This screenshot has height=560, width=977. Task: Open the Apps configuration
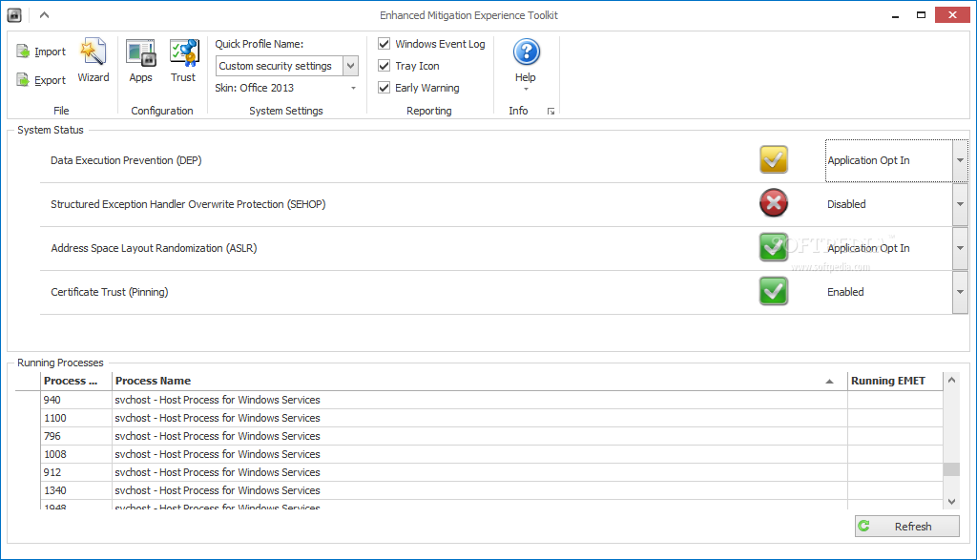pyautogui.click(x=141, y=61)
